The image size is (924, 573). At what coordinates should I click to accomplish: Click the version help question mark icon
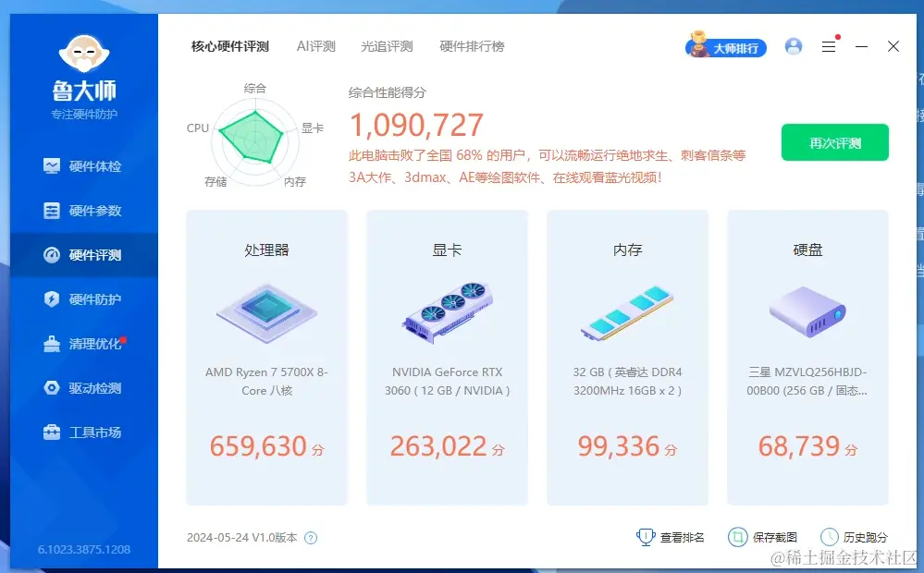click(x=311, y=538)
